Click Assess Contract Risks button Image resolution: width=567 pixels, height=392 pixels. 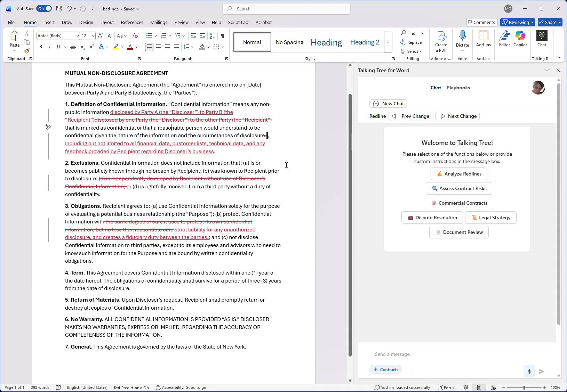(x=459, y=188)
